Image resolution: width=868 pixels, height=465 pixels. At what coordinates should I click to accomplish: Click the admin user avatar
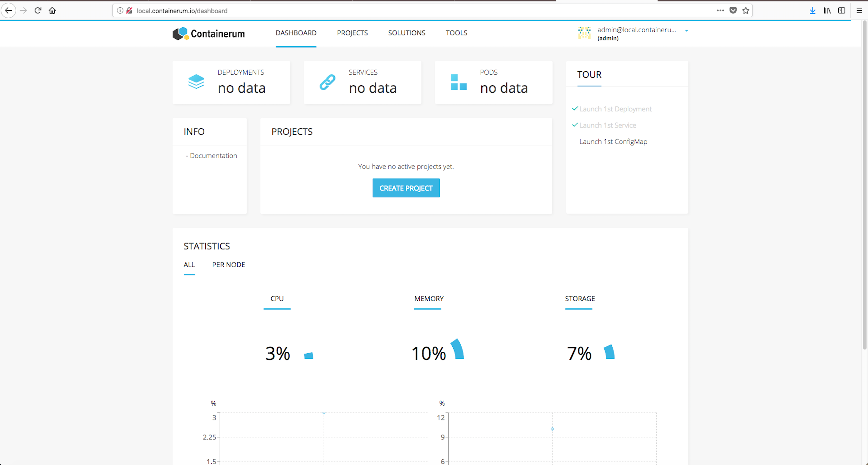584,33
